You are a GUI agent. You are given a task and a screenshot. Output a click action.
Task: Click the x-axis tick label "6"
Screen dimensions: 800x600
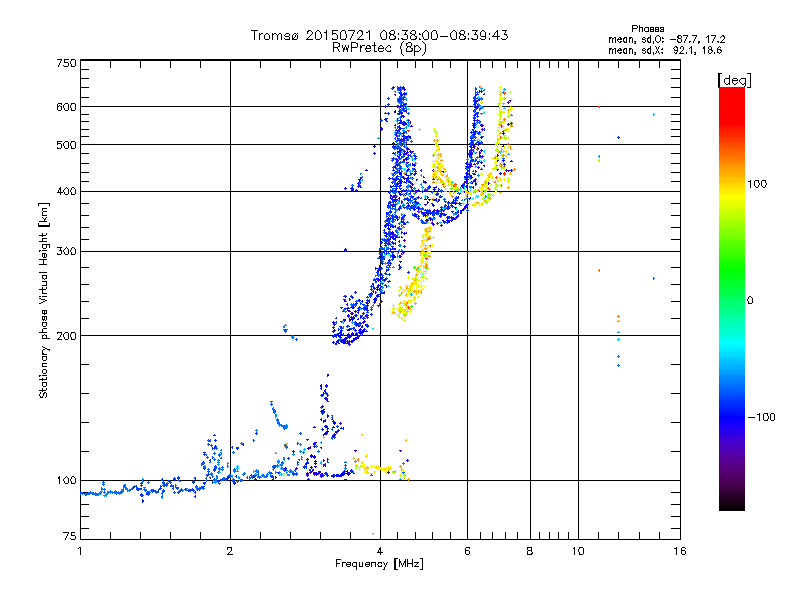pos(467,551)
